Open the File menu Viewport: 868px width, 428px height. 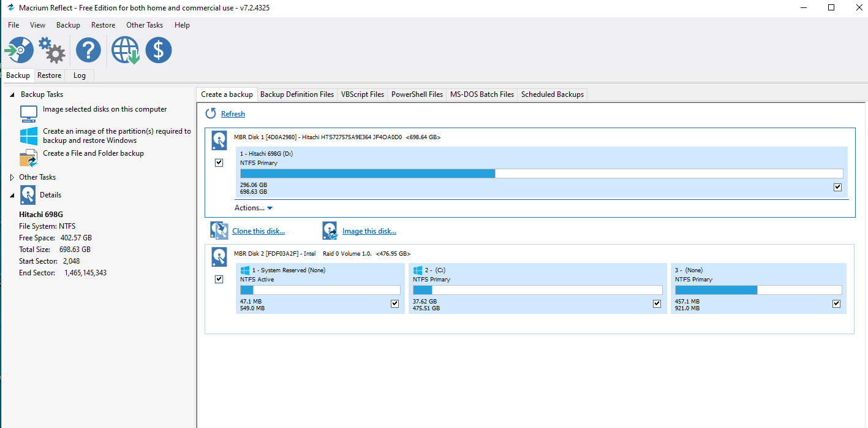click(13, 25)
